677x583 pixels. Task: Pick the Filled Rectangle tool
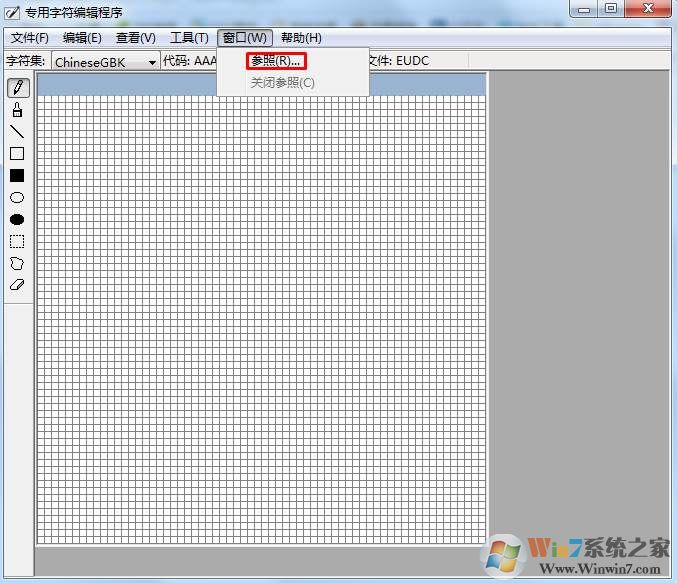click(17, 176)
